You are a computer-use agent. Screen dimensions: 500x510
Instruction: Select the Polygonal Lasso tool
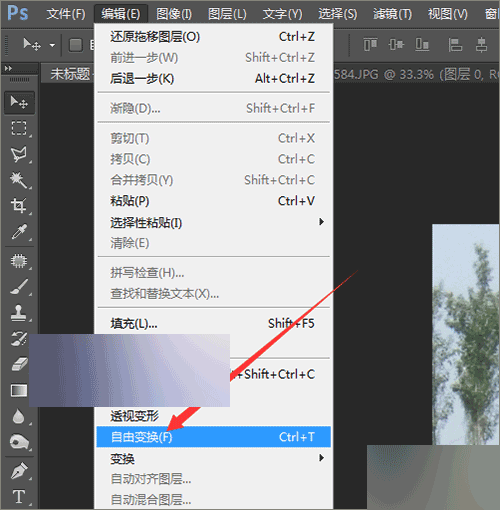pyautogui.click(x=19, y=154)
